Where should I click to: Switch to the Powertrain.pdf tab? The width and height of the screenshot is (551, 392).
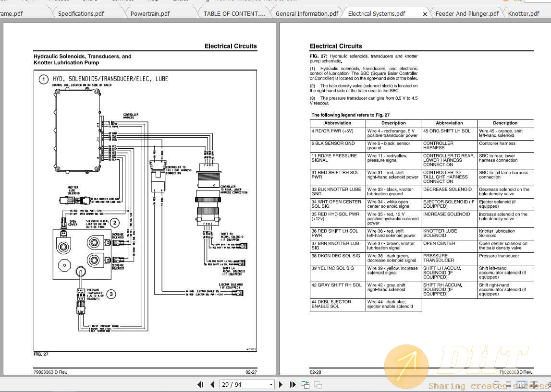pyautogui.click(x=150, y=14)
